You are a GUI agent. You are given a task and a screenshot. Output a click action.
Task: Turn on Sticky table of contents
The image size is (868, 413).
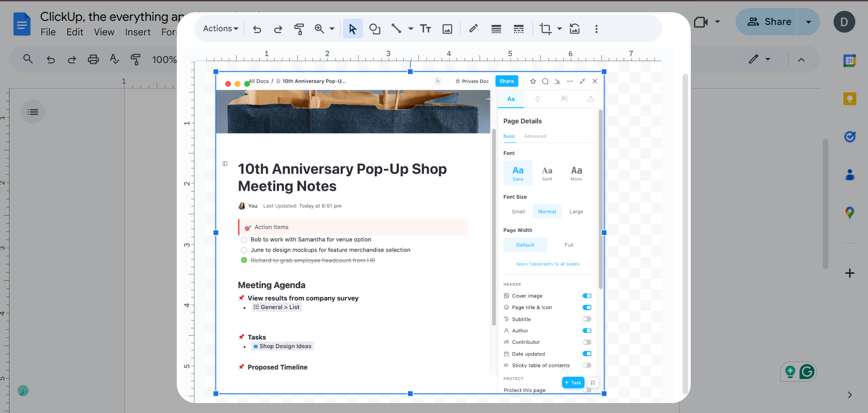587,365
